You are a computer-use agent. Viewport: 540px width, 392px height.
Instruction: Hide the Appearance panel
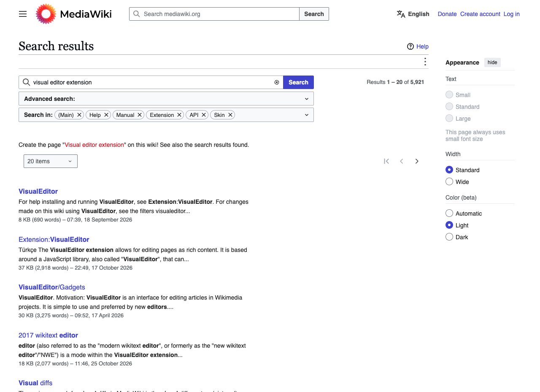pyautogui.click(x=492, y=62)
